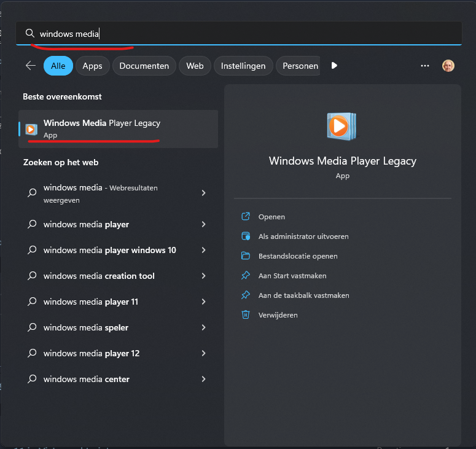Image resolution: width=476 pixels, height=449 pixels.
Task: Choose Aan de taakbalk vastmaken
Action: coord(303,295)
